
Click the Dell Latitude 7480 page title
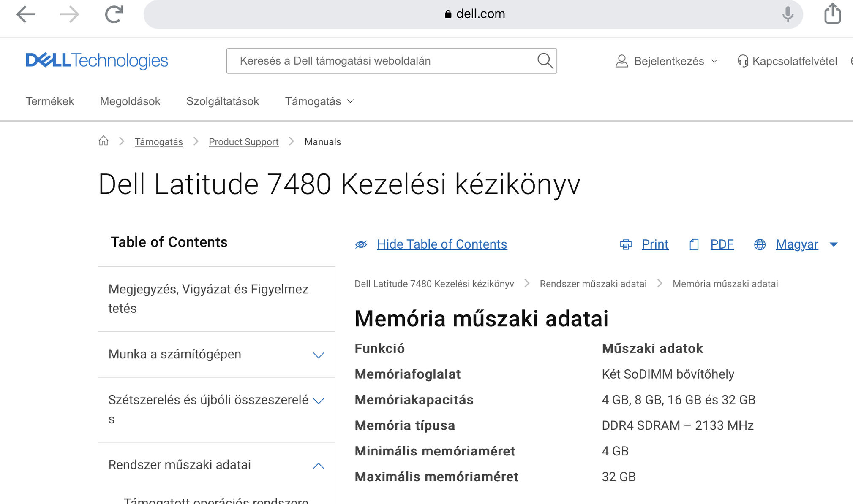(x=339, y=184)
